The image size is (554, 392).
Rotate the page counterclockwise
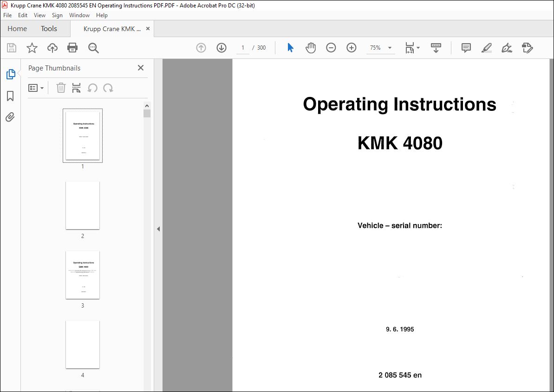click(92, 88)
